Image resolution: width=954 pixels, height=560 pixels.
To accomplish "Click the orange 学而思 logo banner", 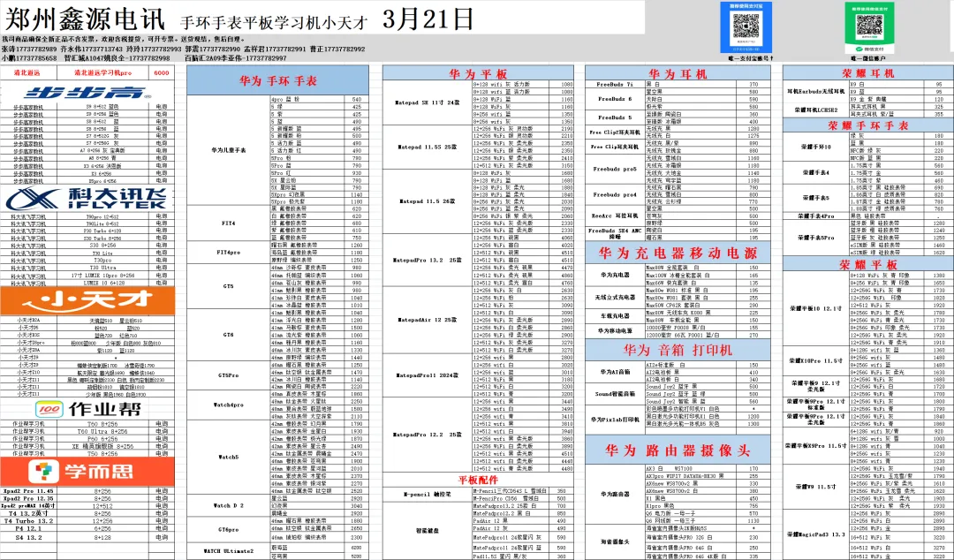I will pos(87,471).
